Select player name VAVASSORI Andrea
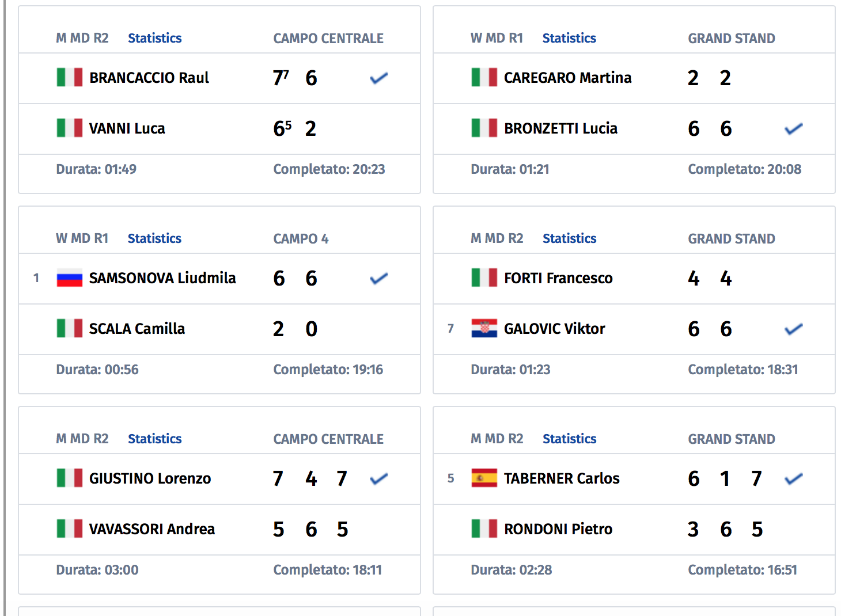 click(152, 529)
